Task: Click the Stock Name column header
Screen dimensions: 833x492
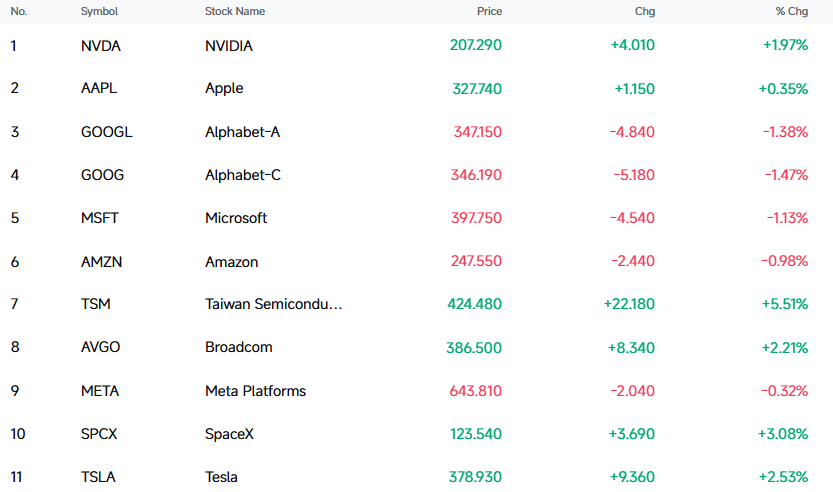Action: coord(235,11)
